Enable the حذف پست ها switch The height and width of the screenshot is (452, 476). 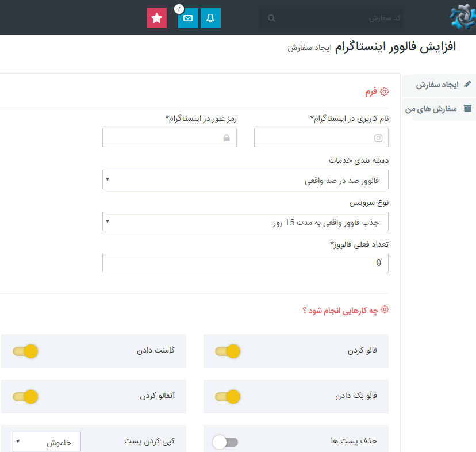click(225, 442)
